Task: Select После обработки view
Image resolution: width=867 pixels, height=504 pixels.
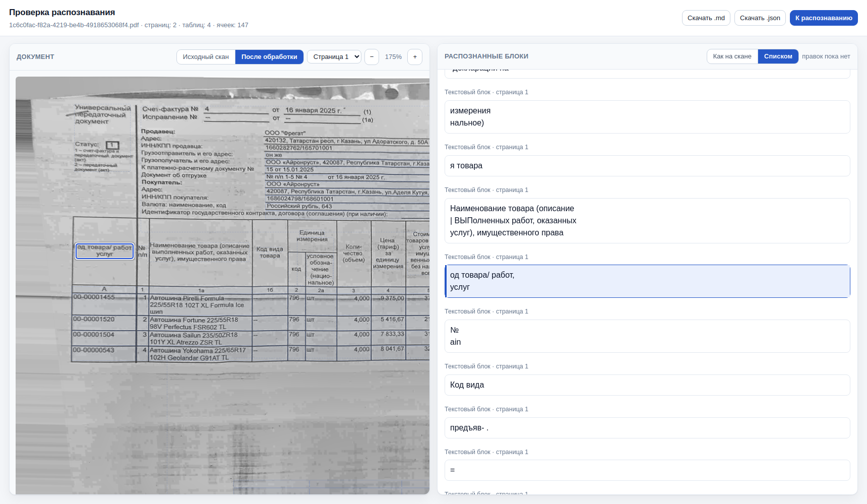Action: point(269,56)
